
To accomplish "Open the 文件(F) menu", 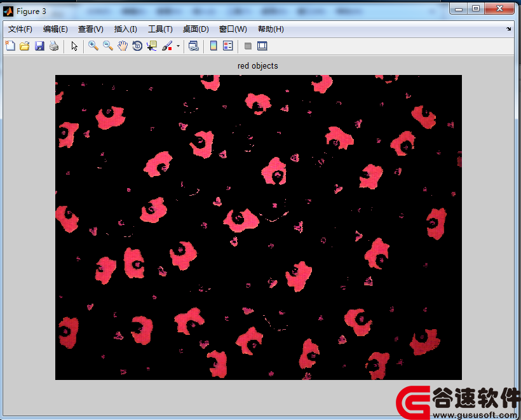I will (x=20, y=29).
